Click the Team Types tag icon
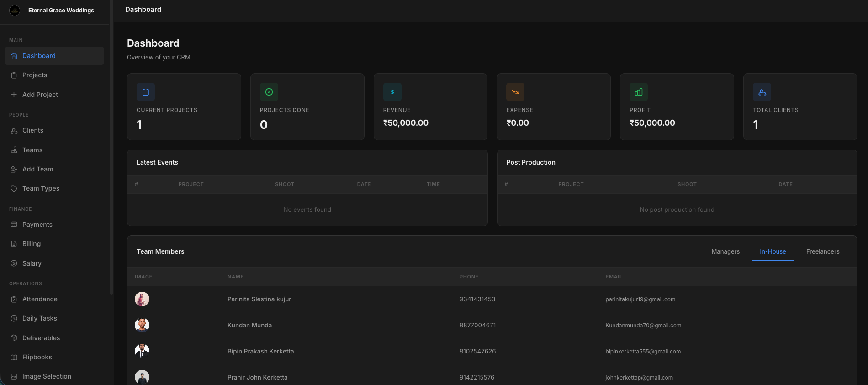The width and height of the screenshot is (868, 385). click(14, 188)
